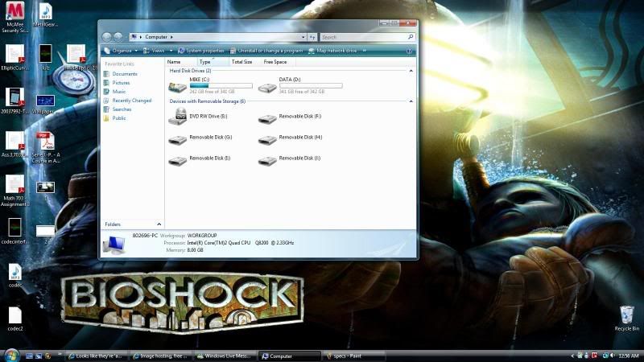Image resolution: width=644 pixels, height=362 pixels.
Task: Open the Organize menu
Action: 121,51
